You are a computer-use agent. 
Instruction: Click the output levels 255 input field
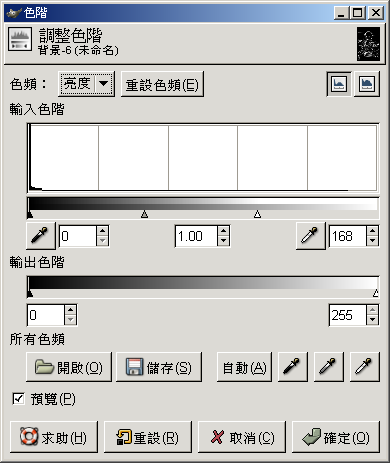347,315
